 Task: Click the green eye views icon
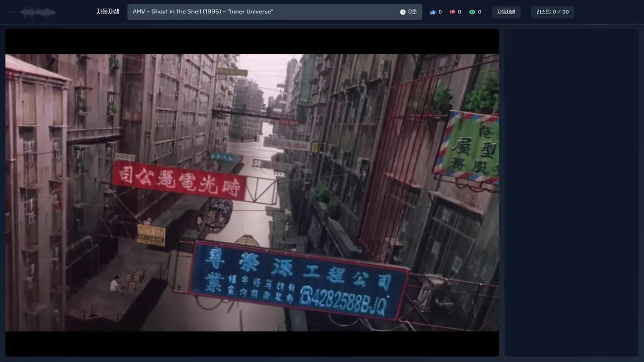point(472,12)
